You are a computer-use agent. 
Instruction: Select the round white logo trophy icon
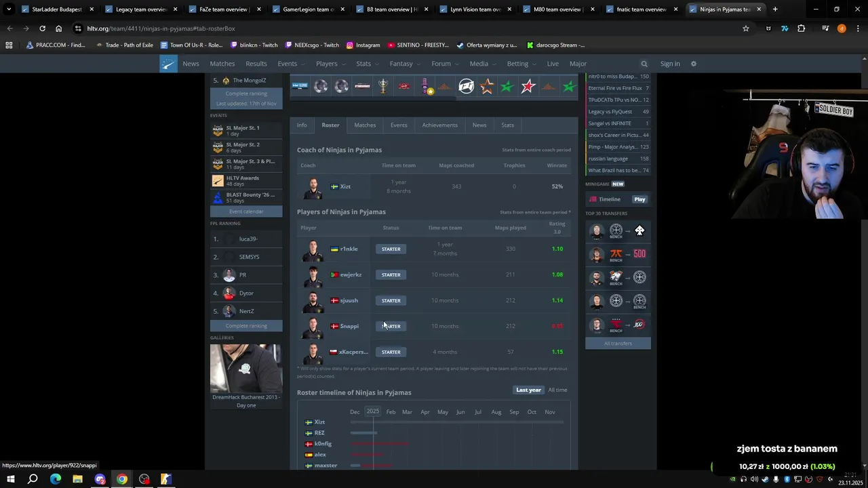point(466,86)
